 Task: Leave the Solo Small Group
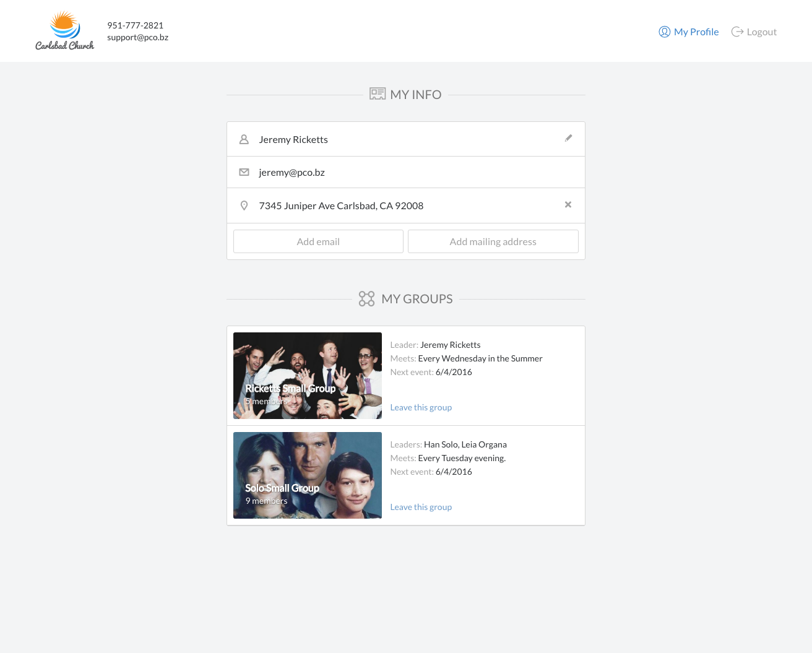[421, 507]
